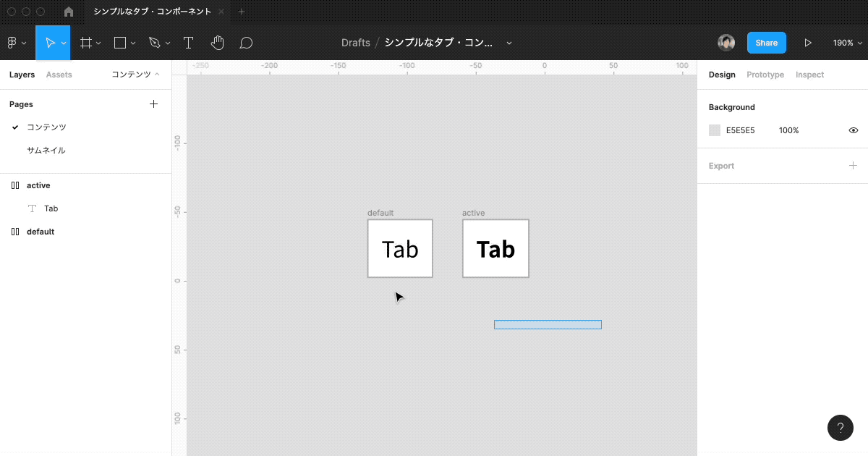Select the Tab text layer under active
The width and height of the screenshot is (868, 456).
point(51,208)
